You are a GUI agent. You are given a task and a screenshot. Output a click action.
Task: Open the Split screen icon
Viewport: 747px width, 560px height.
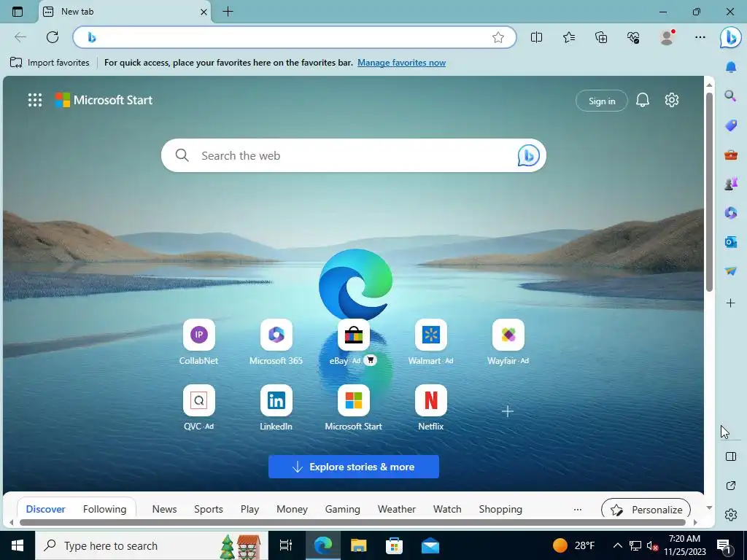pyautogui.click(x=536, y=37)
